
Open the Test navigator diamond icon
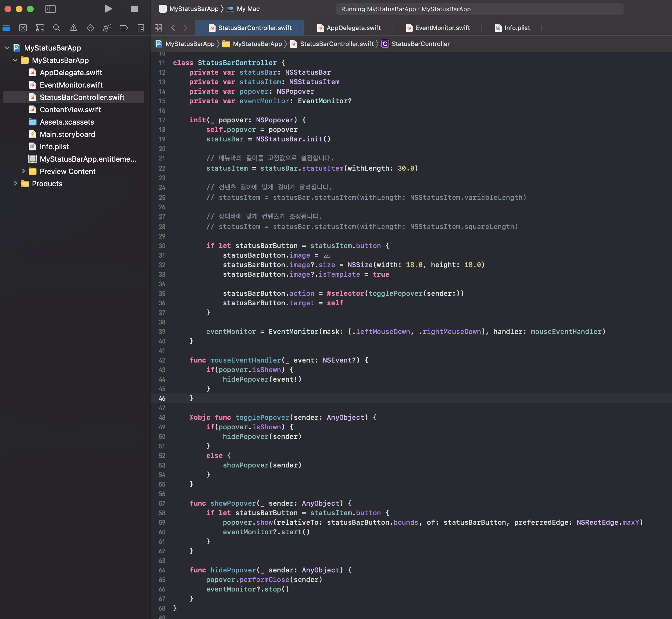(90, 28)
